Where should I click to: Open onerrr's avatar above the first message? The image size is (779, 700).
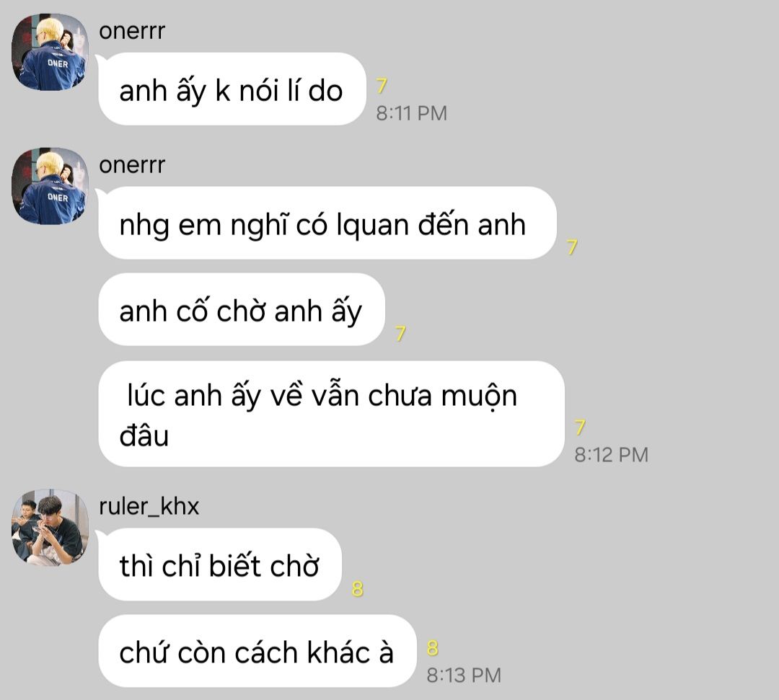(50, 52)
